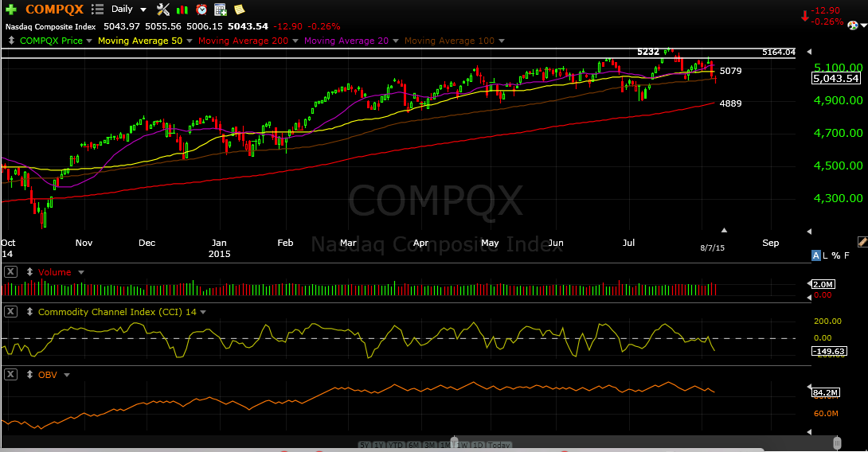The width and height of the screenshot is (868, 452).
Task: Expand the Moving Average 200 dropdown arrow
Action: [x=295, y=41]
